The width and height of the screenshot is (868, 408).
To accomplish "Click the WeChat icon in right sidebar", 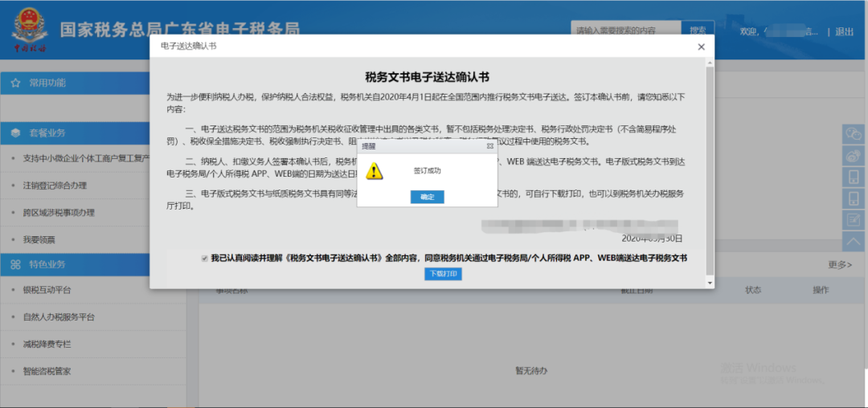I will point(854,133).
